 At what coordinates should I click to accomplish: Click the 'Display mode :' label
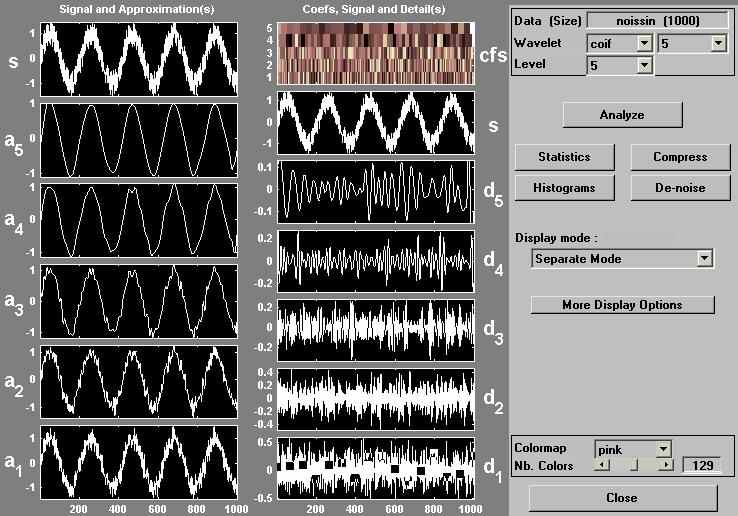556,238
